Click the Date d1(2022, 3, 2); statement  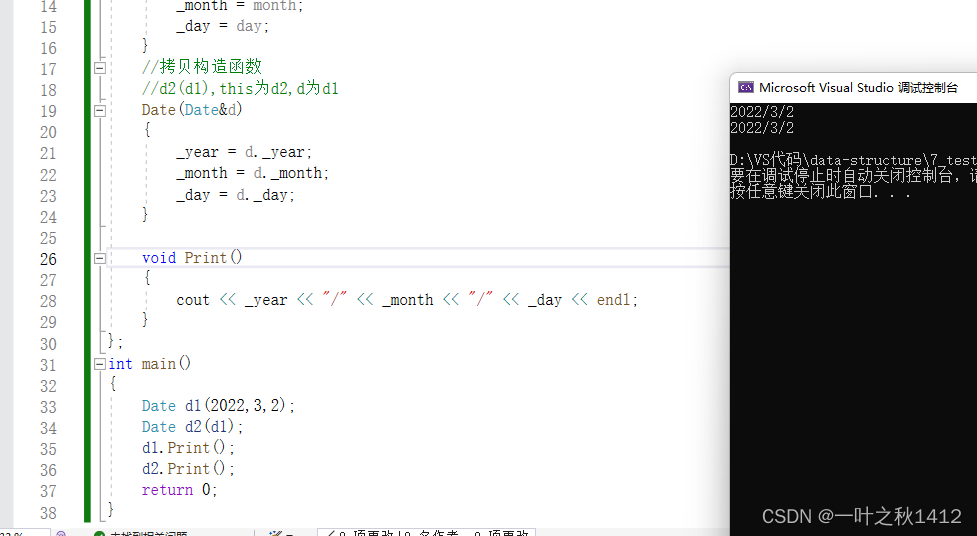[218, 406]
